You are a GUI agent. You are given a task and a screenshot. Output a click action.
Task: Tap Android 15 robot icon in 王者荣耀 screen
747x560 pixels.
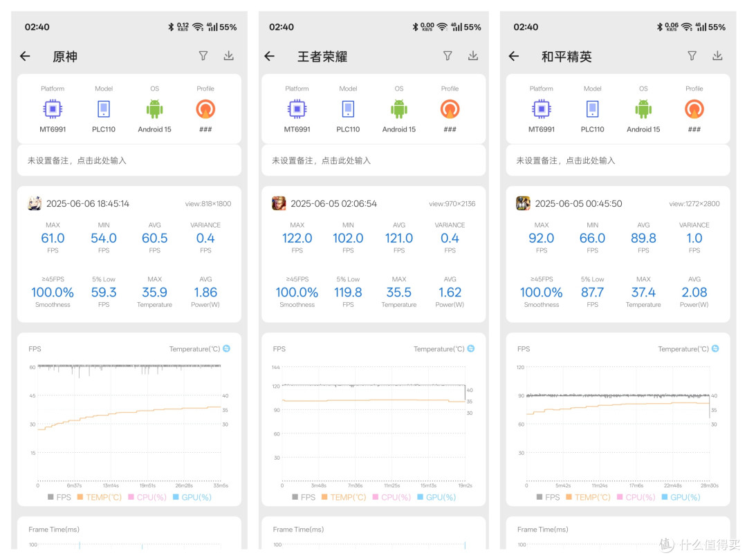click(399, 109)
